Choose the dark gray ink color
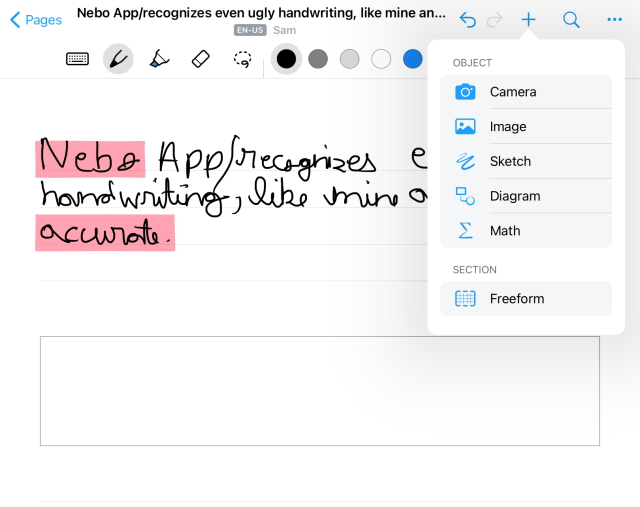Viewport: 640px width, 507px height. coord(318,59)
